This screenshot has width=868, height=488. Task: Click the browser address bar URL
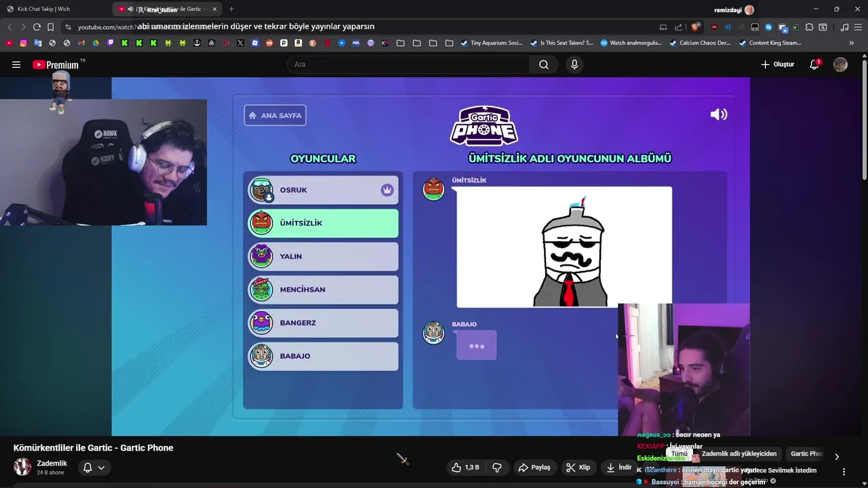point(359,27)
